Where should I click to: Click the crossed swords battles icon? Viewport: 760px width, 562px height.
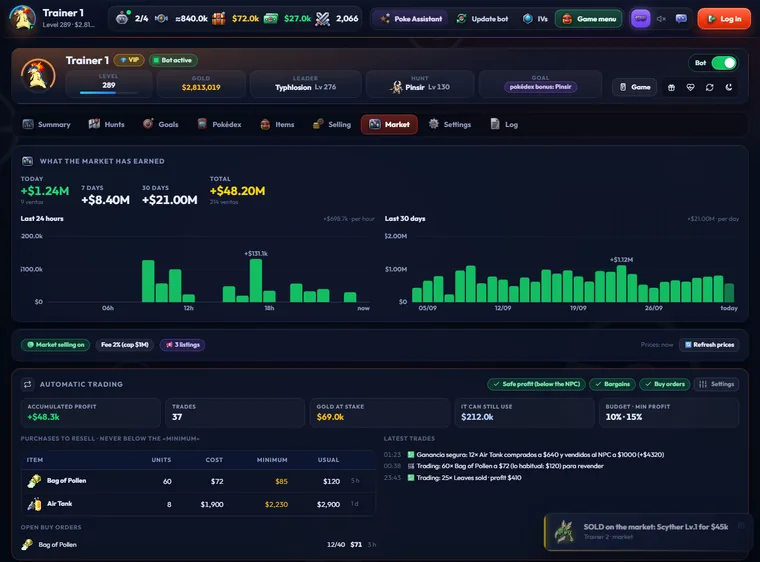point(323,19)
